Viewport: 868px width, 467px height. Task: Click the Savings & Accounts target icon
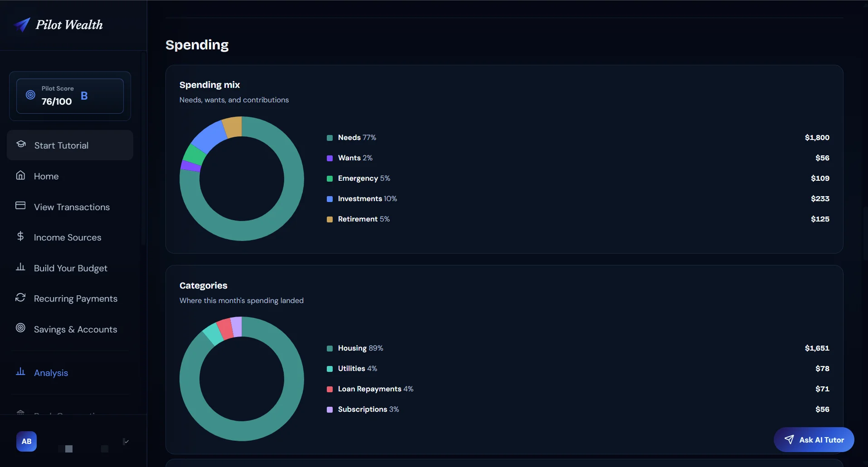tap(20, 327)
